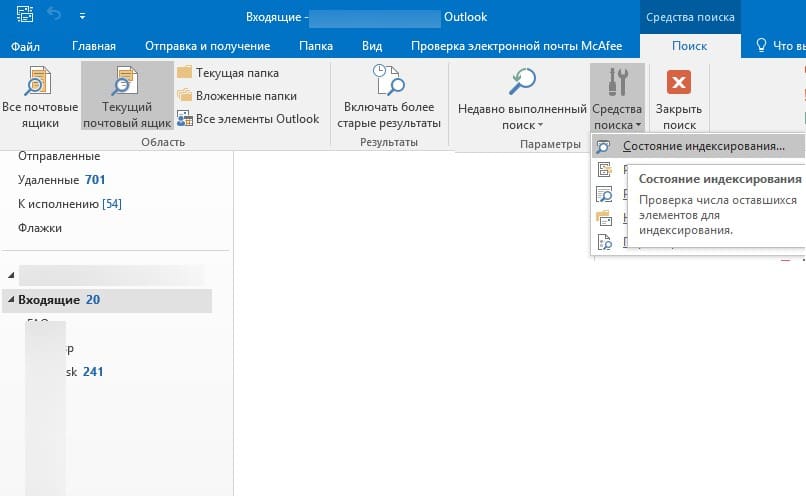Image resolution: width=806 pixels, height=496 pixels.
Task: Collapse the Входящие folder tree
Action: click(11, 300)
